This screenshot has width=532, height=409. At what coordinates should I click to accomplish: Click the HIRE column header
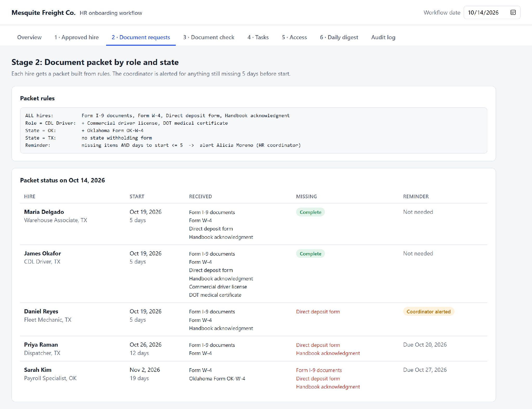[x=30, y=196]
